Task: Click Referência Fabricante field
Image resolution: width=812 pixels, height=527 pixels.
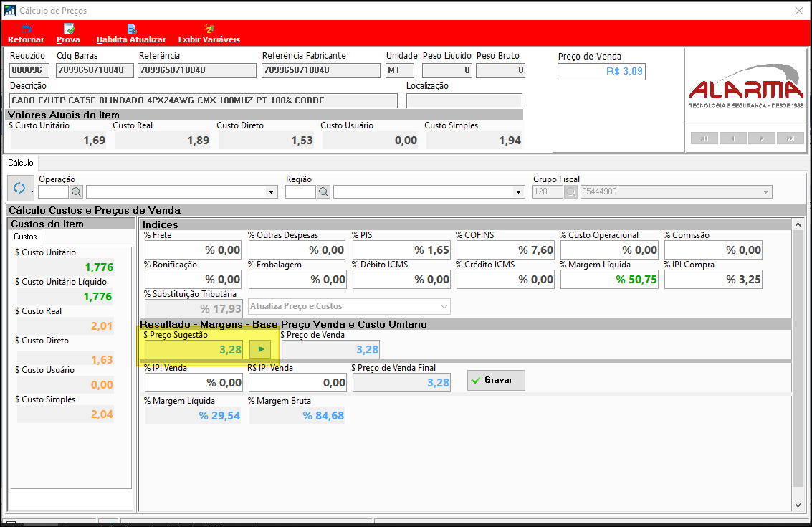Action: pos(320,70)
